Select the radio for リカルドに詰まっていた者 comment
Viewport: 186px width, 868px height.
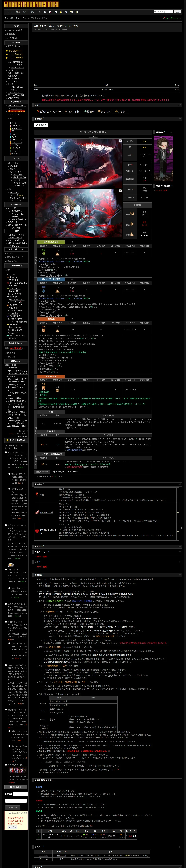point(6,525)
